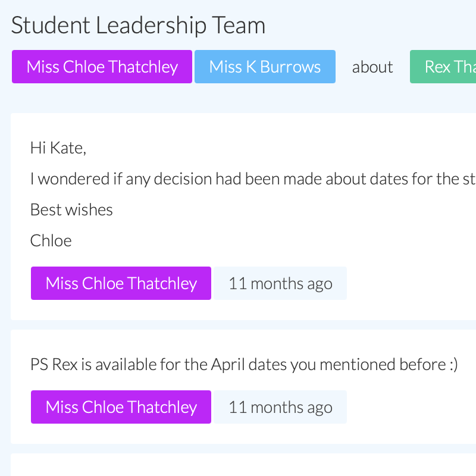Click the line starting I wondered if any decision
The image size is (476, 476).
(x=238, y=178)
